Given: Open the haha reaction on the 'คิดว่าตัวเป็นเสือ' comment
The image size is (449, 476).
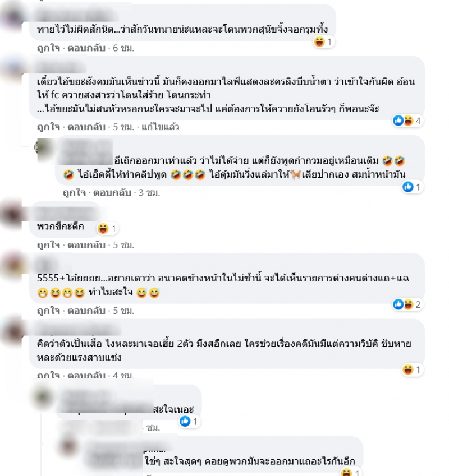Looking at the screenshot, I should coord(413,369).
